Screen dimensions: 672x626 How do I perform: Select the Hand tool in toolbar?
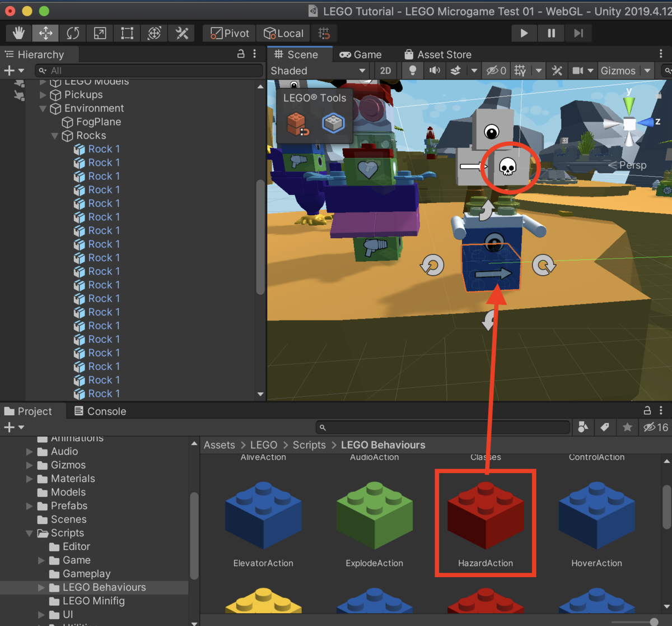click(x=18, y=33)
